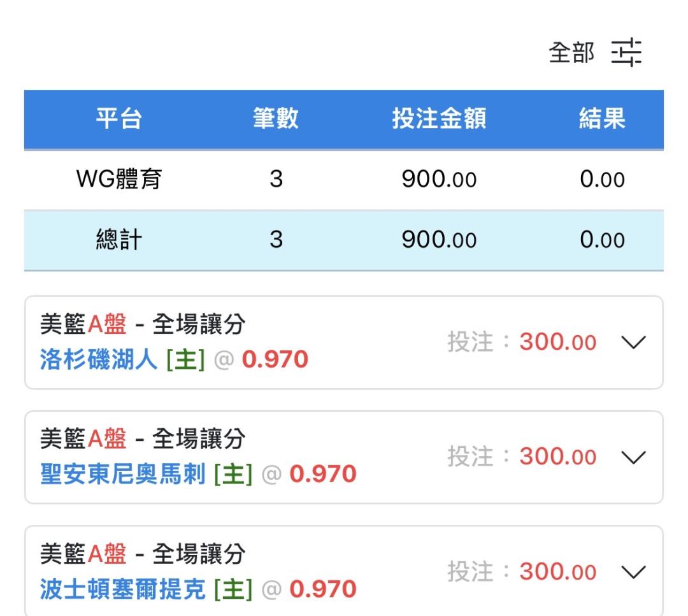The width and height of the screenshot is (688, 616).
Task: Click the 900.00 amount in WG體育 row
Action: coord(439,180)
